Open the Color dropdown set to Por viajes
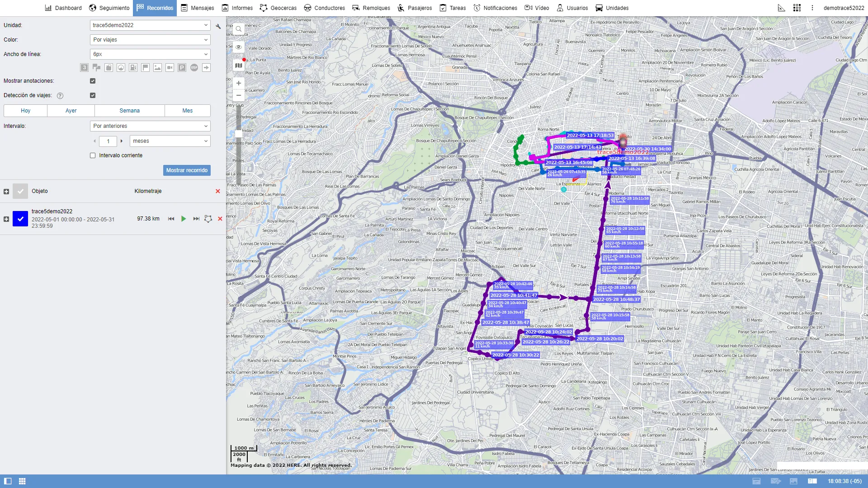 [150, 40]
